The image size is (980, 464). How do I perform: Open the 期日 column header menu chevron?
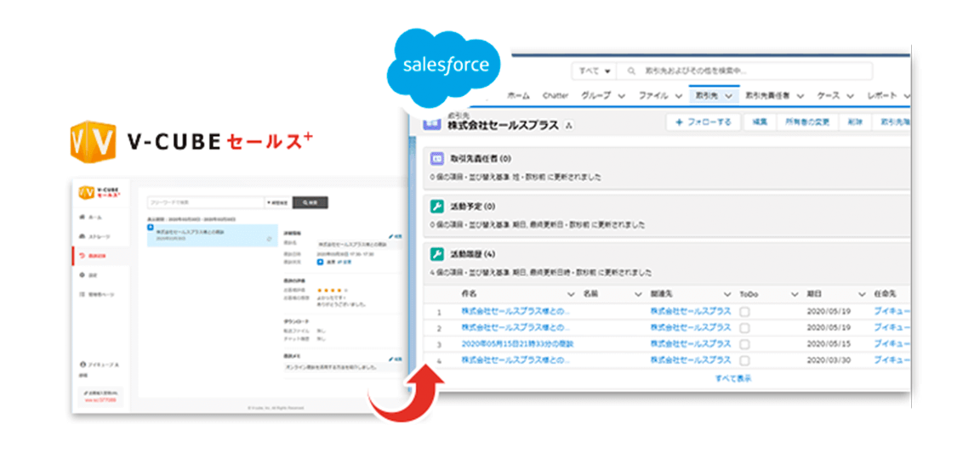coord(862,293)
